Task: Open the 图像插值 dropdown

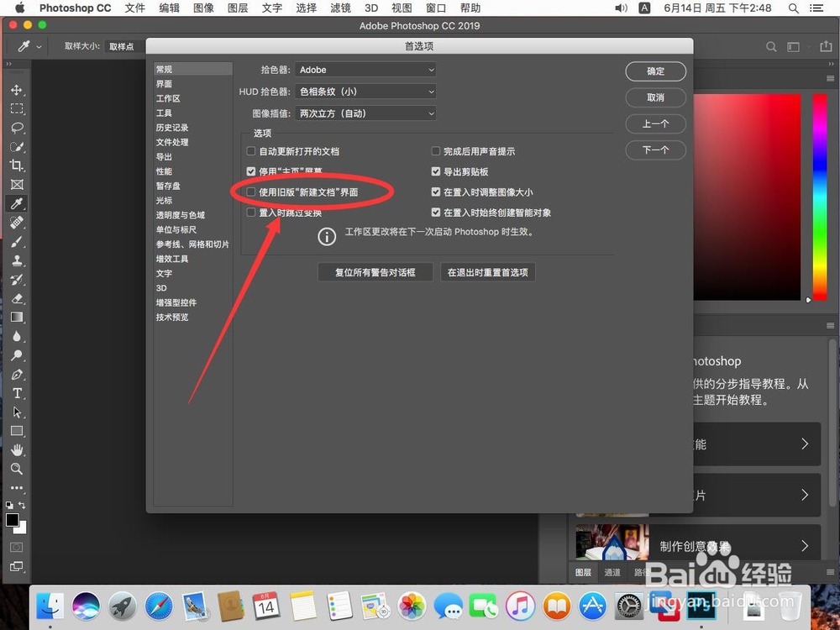Action: 365,113
